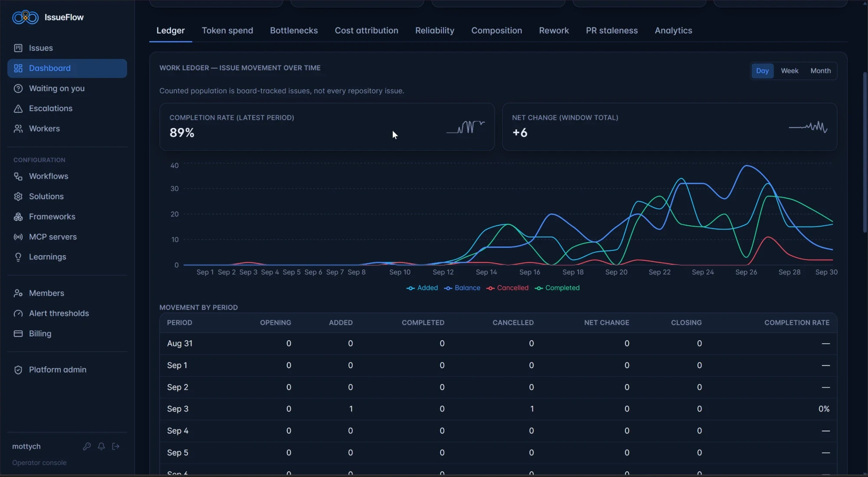Switch ledger granularity to Month
The image size is (868, 477).
(x=820, y=71)
